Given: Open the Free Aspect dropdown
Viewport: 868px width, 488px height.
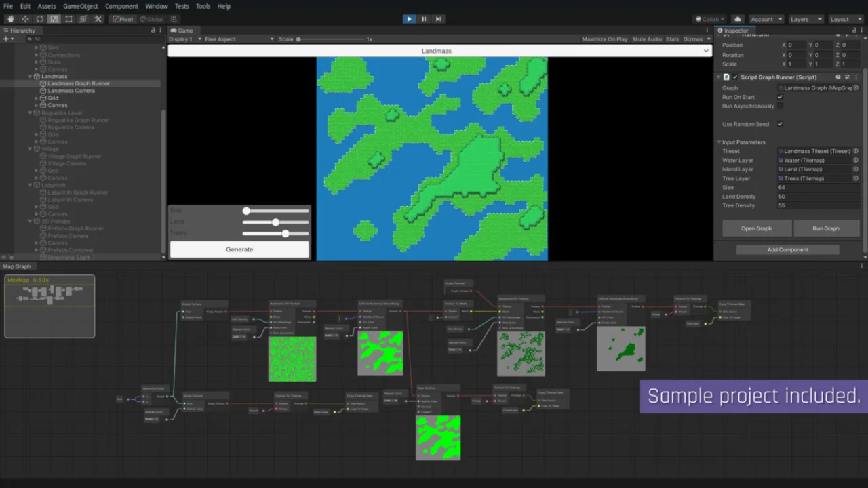Looking at the screenshot, I should (239, 39).
